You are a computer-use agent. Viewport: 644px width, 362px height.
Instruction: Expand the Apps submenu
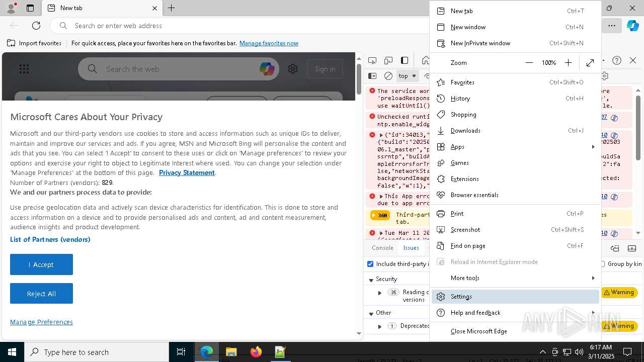click(x=515, y=147)
